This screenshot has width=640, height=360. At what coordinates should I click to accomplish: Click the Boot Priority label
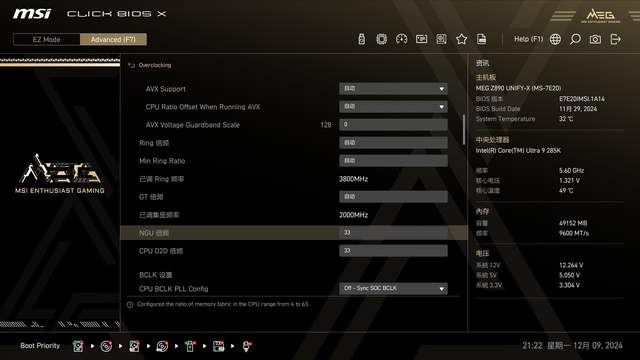coord(40,346)
